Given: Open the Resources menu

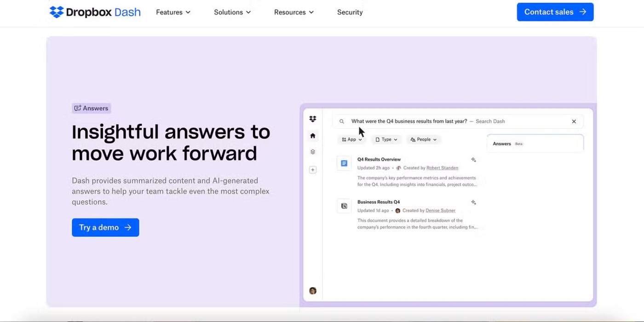Looking at the screenshot, I should pos(293,12).
